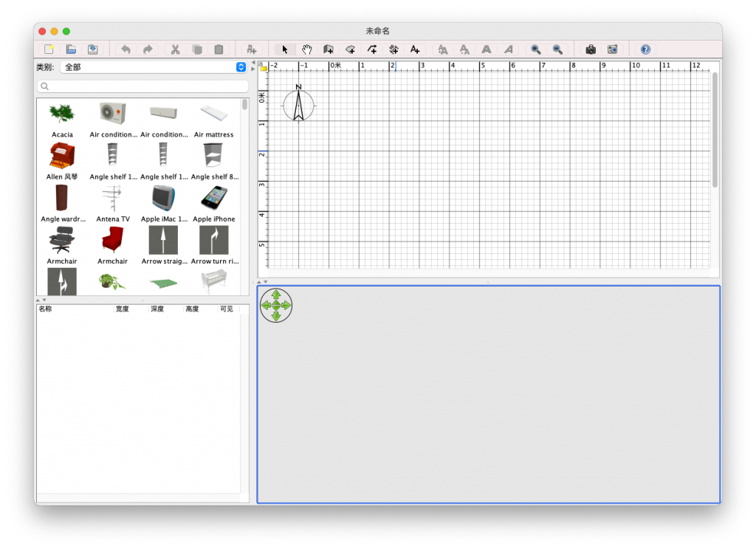
Task: Choose the Add text tool
Action: pyautogui.click(x=415, y=49)
